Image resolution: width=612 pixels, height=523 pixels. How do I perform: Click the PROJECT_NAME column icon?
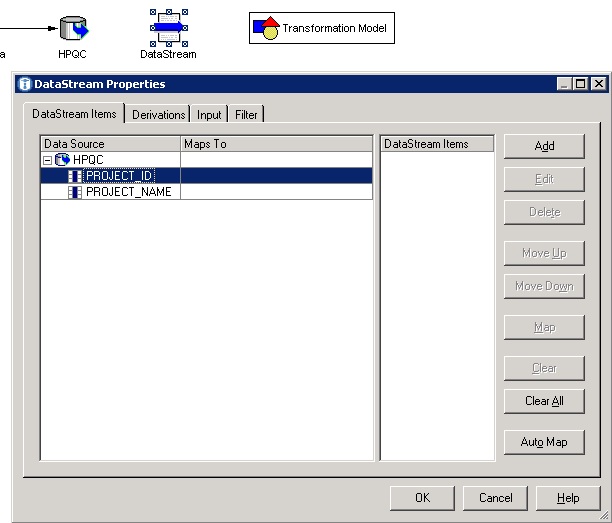[x=75, y=192]
